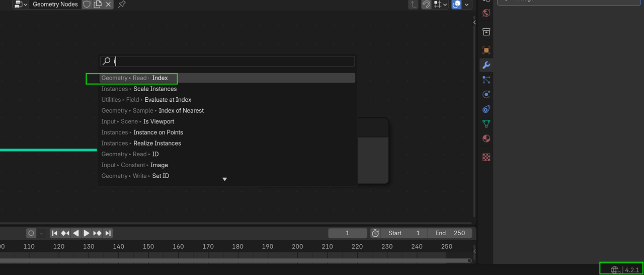This screenshot has height=275, width=644.
Task: Open the Object properties tab
Action: [486, 50]
